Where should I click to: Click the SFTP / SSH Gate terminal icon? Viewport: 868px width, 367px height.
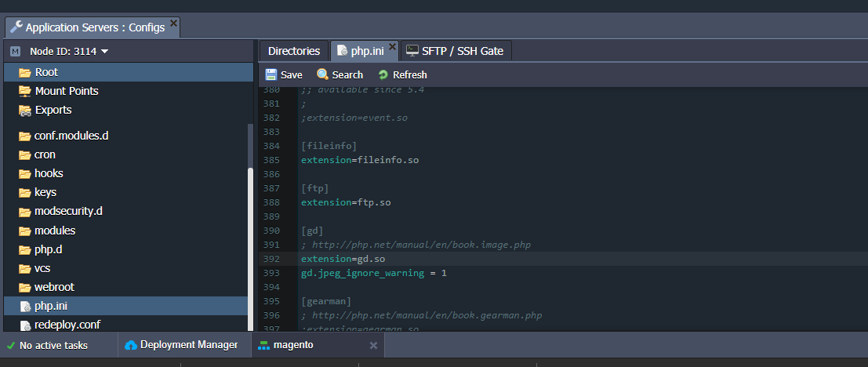[412, 51]
